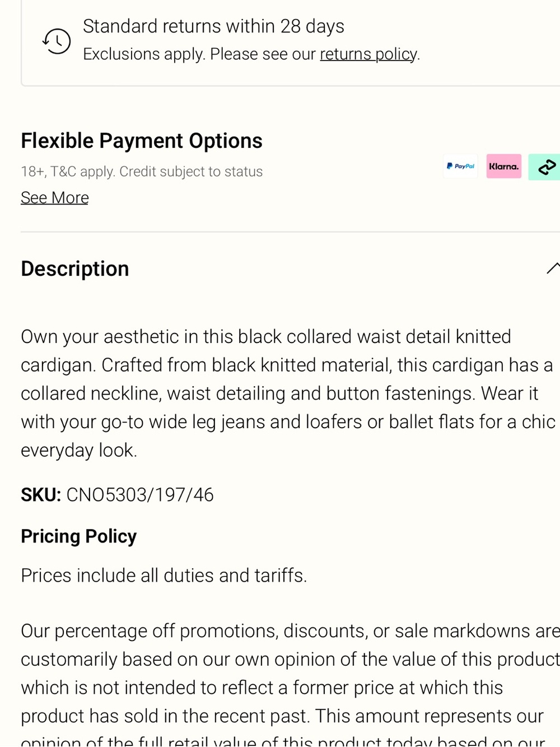Open the returns policy link
This screenshot has width=560, height=747.
(x=368, y=54)
